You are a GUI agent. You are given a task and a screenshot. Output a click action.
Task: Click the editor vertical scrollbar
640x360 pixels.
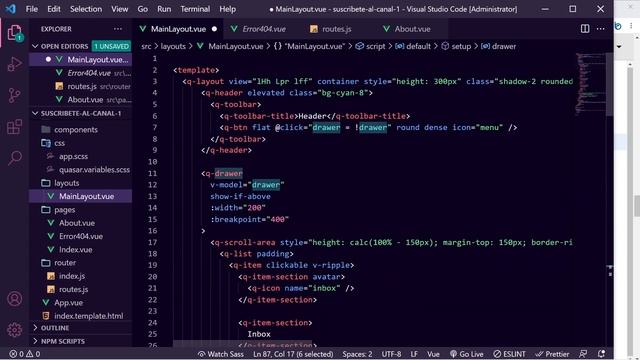[x=610, y=84]
